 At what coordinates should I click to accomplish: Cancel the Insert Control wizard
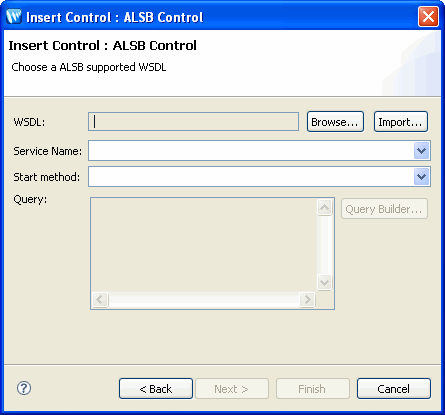(x=394, y=389)
